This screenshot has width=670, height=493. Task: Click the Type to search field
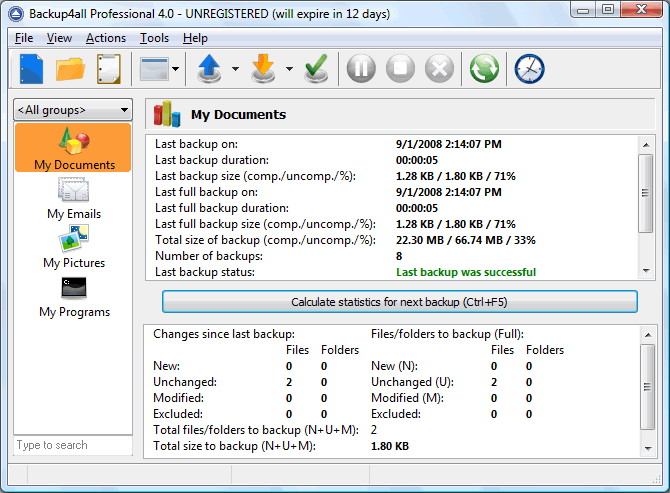[x=73, y=445]
